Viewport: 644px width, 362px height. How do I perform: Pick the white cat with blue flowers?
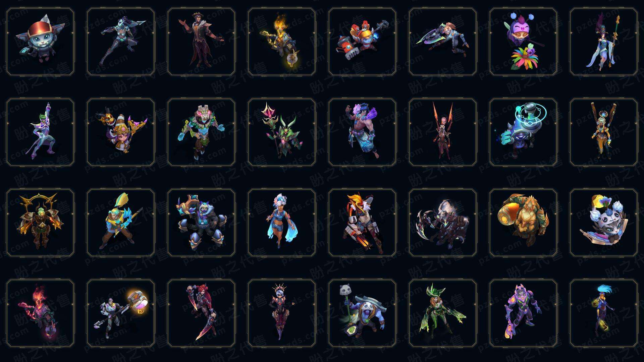(604, 223)
